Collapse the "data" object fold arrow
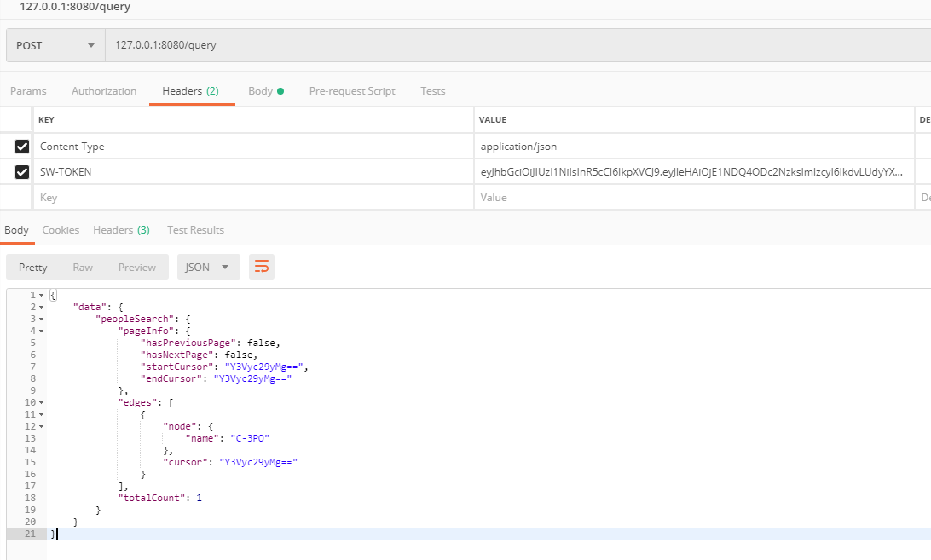The height and width of the screenshot is (560, 931). pos(41,307)
